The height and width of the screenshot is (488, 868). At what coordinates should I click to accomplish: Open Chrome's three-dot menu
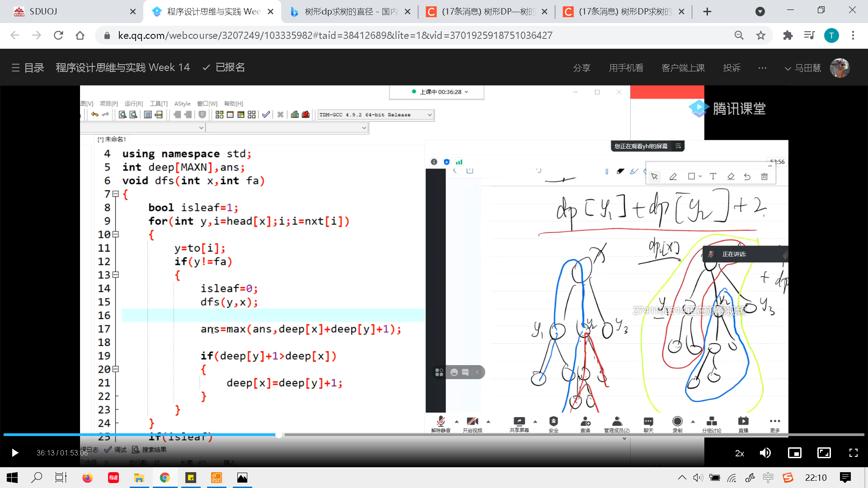(x=853, y=35)
